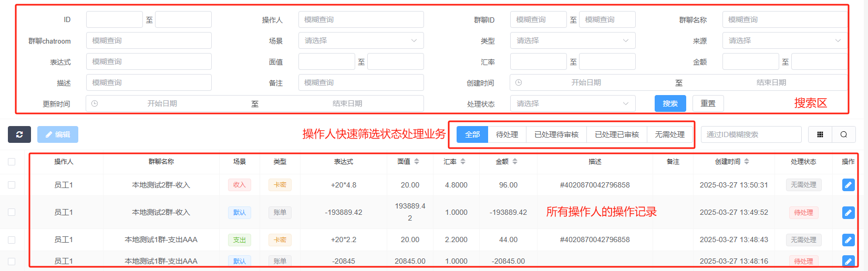868x271 pixels.
Task: Click edit icon for 13:50:31 row
Action: coord(848,185)
